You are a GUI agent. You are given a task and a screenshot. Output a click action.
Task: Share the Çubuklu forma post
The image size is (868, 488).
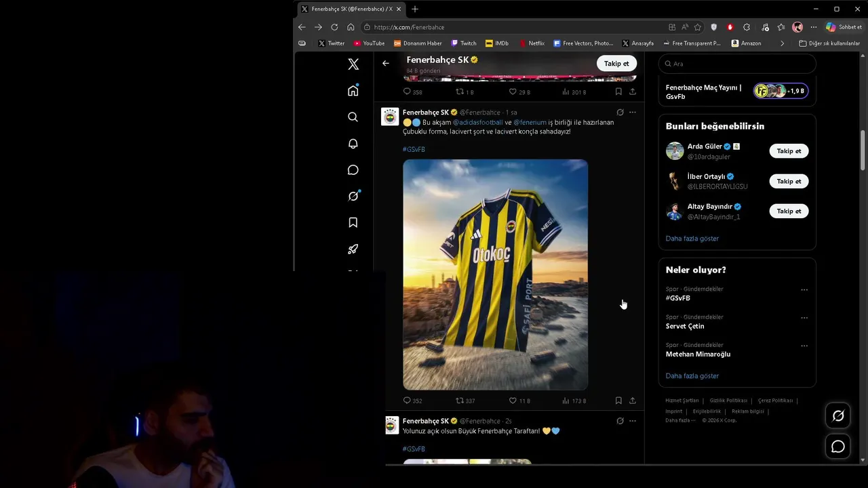[633, 401]
